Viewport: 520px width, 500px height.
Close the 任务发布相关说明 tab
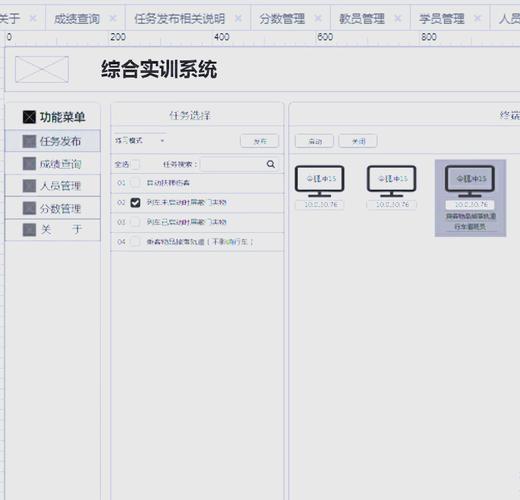(x=238, y=18)
